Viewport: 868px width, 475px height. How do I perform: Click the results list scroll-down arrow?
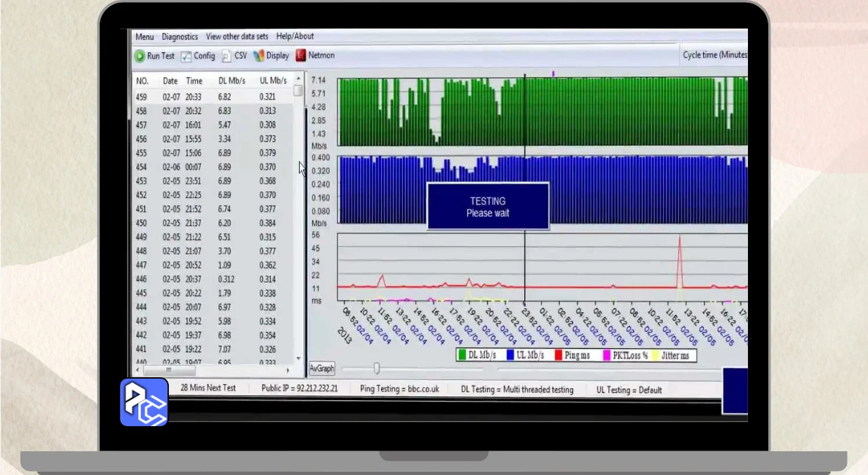tap(298, 358)
